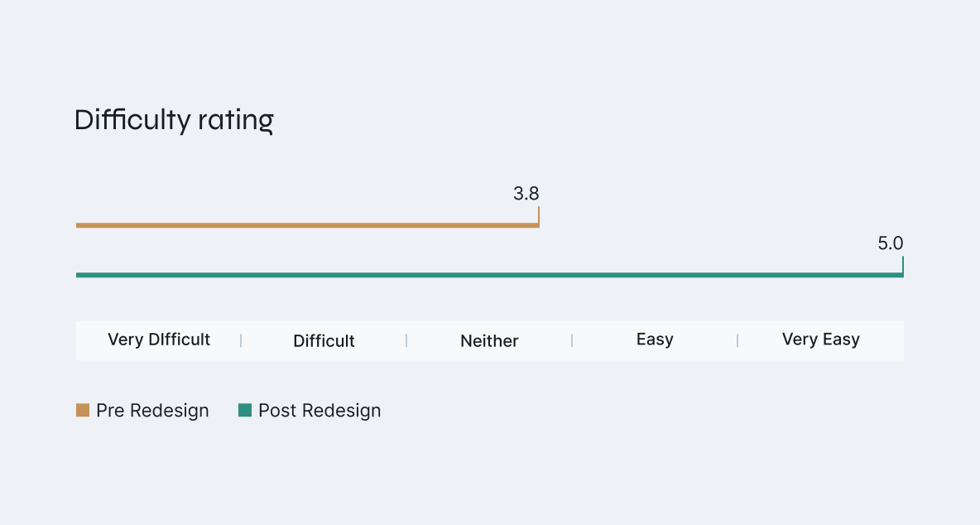Click the teal Post Redesign legend swatch
The height and width of the screenshot is (525, 980).
click(x=245, y=410)
